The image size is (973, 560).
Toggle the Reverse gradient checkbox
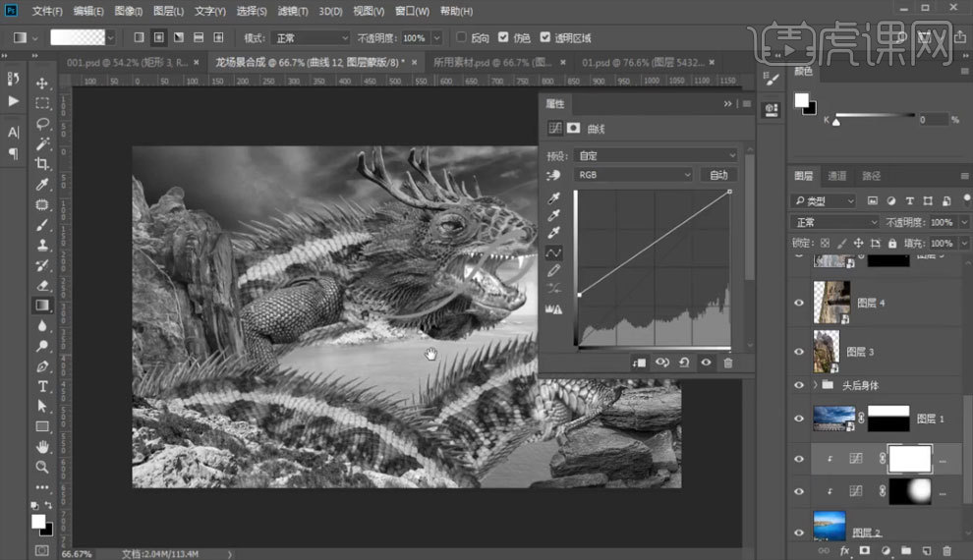(x=461, y=37)
